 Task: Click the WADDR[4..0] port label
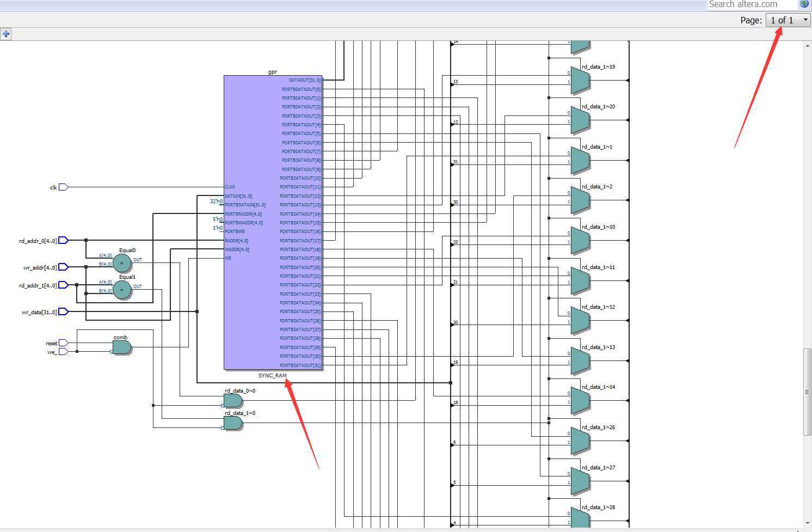(237, 249)
